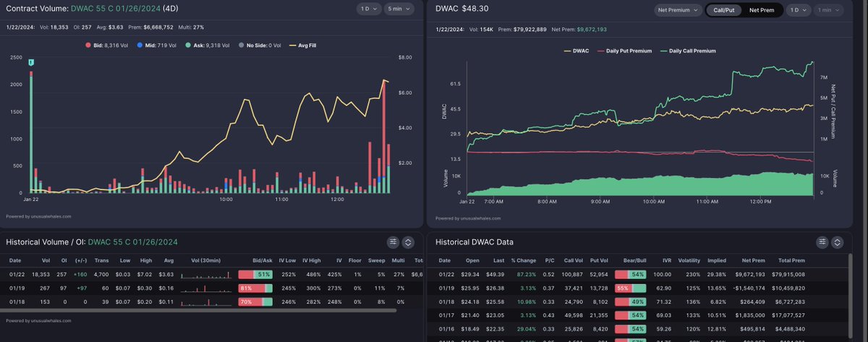
Task: Select the 87.23% change cell in DWAC data
Action: [x=525, y=275]
